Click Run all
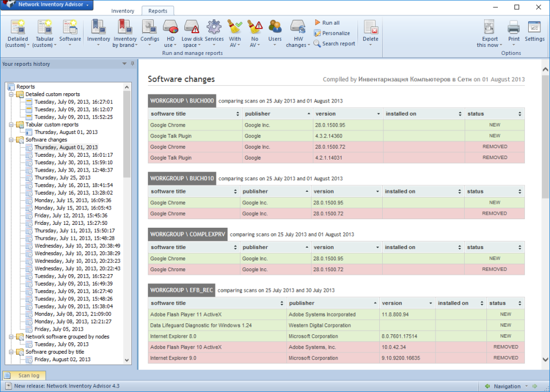The height and width of the screenshot is (392, 550). tap(327, 22)
